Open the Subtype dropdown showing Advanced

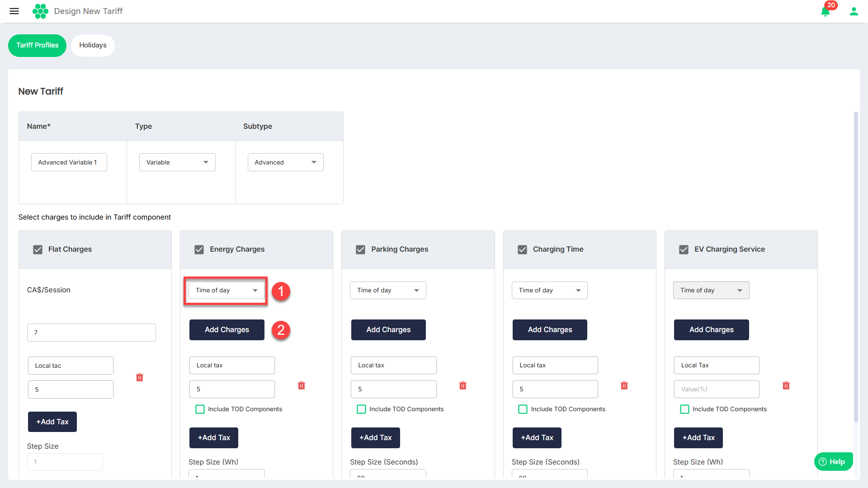coord(285,162)
